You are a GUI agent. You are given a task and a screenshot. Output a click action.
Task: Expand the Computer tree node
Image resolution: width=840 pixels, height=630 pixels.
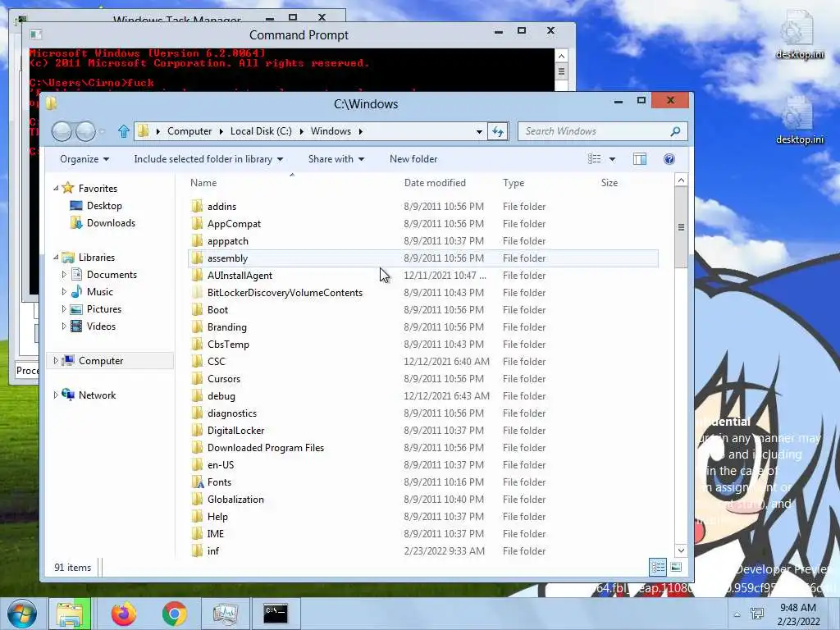click(x=56, y=361)
